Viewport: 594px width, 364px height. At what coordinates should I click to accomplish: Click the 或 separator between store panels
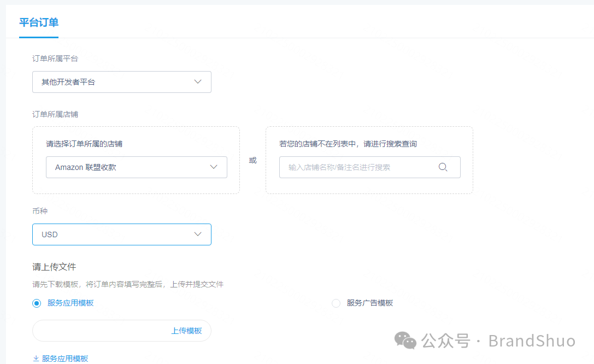252,160
